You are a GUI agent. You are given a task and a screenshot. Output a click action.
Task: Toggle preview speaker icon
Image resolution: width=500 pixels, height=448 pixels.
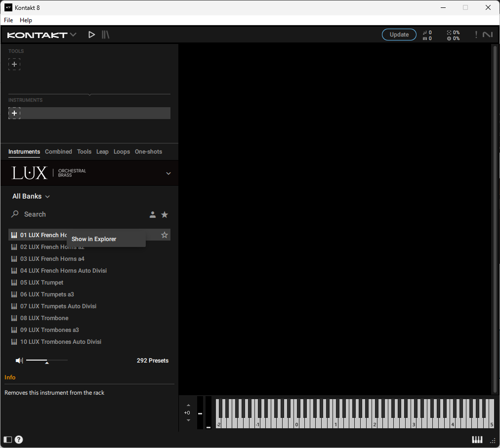pyautogui.click(x=19, y=360)
